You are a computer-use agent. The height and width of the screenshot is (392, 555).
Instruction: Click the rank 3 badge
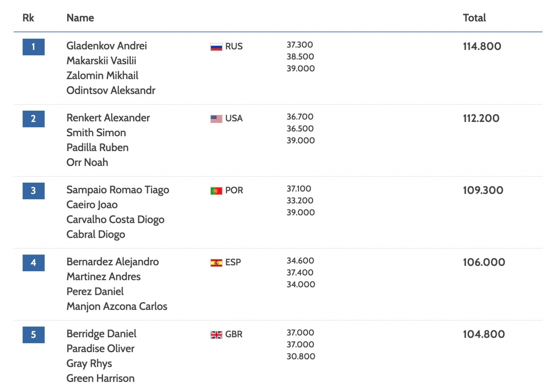pyautogui.click(x=33, y=191)
